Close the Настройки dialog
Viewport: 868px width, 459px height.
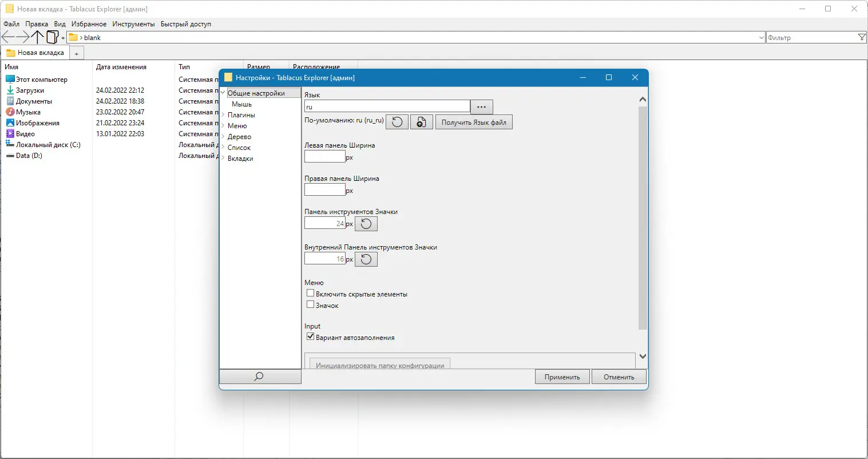[635, 77]
